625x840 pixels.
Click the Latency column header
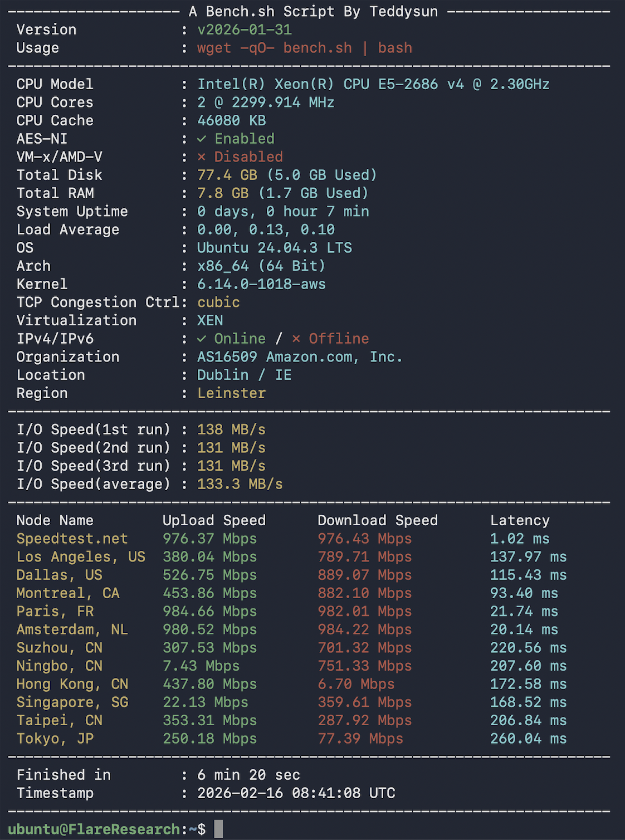tap(519, 520)
